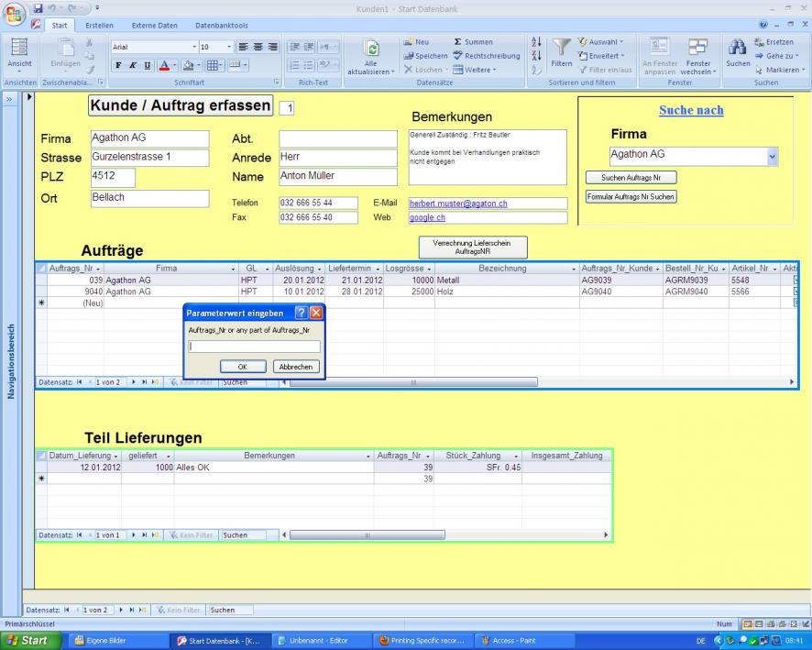Image resolution: width=812 pixels, height=650 pixels.
Task: Click the Auftrags_Nr parameter input field
Action: click(254, 347)
